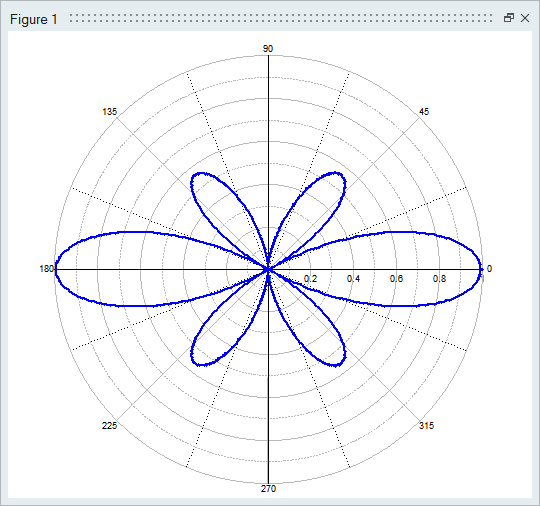This screenshot has width=540, height=506.
Task: Click the tip of the right blue petal
Action: tap(480, 269)
